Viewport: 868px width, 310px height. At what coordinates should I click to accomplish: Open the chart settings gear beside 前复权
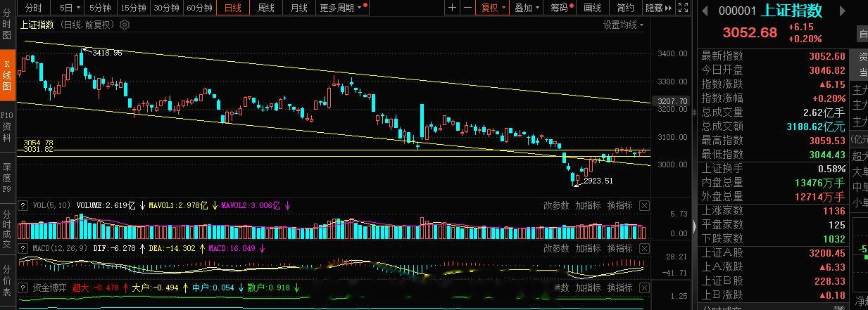tap(125, 25)
